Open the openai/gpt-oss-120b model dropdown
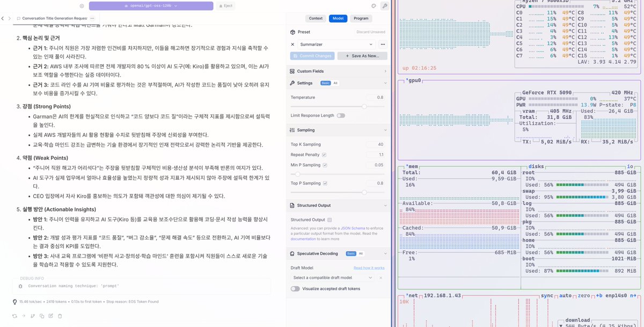Viewport: 644px width, 327px height. [x=151, y=5]
